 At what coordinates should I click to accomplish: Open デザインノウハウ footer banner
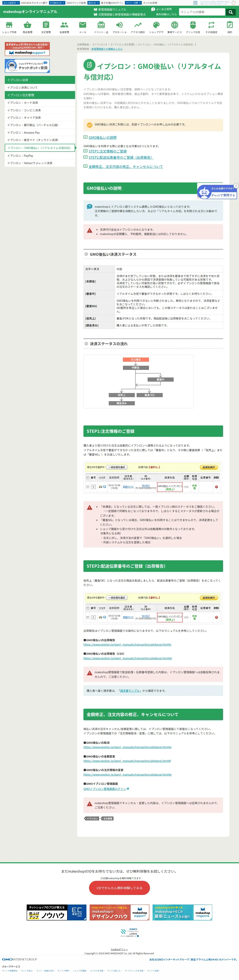click(119, 912)
